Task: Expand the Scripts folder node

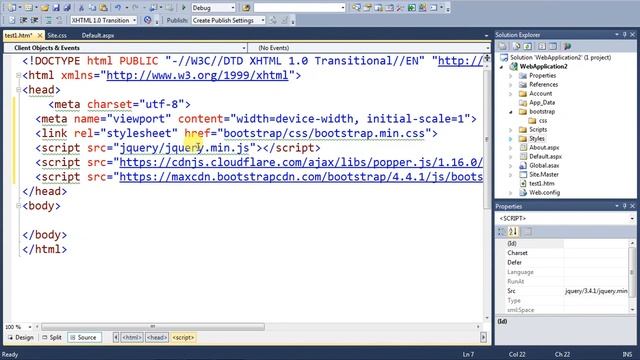Action: pos(511,129)
